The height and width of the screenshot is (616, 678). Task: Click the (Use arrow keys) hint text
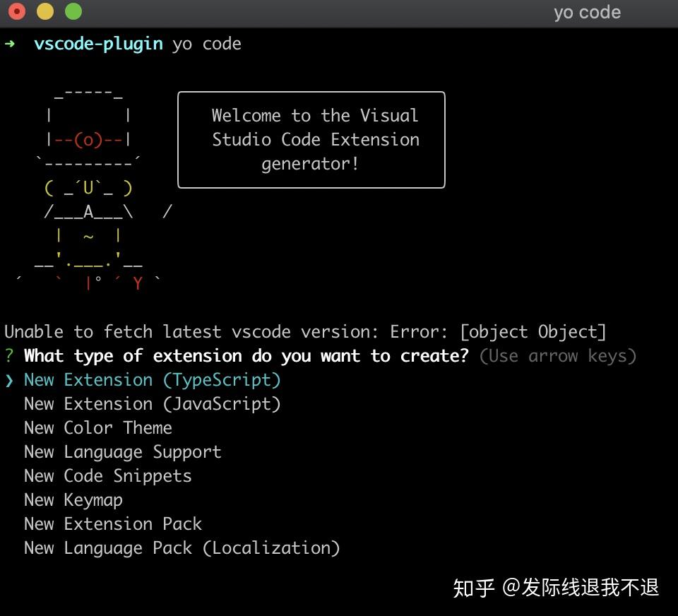557,355
